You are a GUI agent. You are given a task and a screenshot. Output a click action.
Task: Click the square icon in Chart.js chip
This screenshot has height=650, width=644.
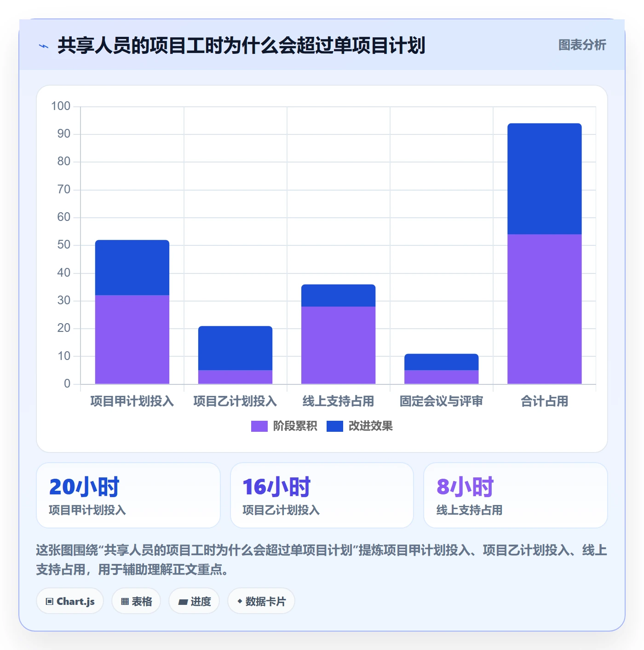[x=50, y=602]
